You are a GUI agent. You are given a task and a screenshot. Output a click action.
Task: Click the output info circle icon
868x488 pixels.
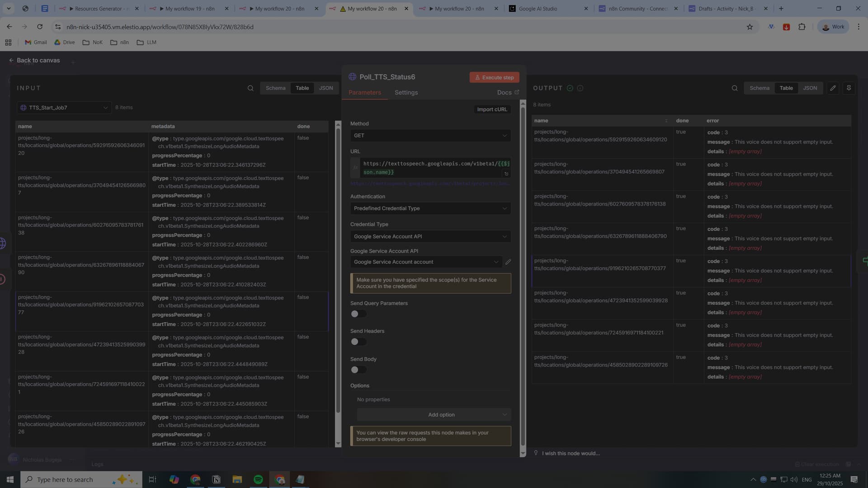(x=580, y=88)
